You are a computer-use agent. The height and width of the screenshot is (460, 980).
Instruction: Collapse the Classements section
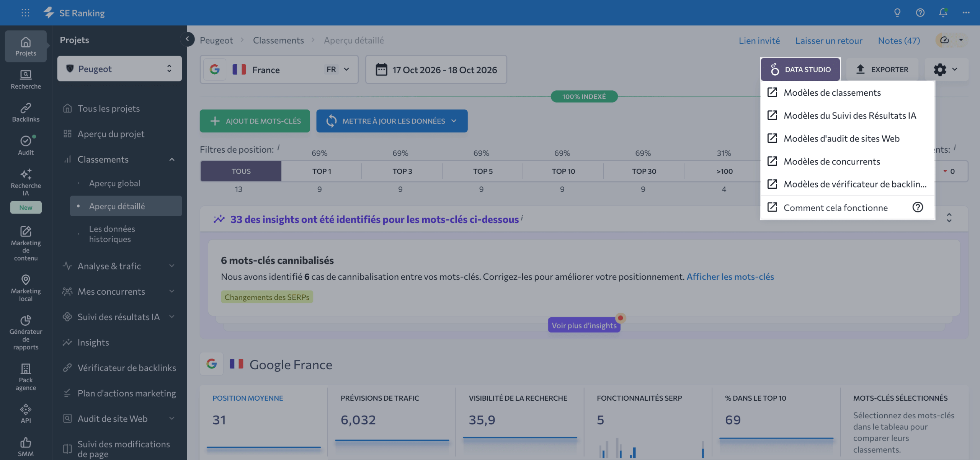coord(172,159)
